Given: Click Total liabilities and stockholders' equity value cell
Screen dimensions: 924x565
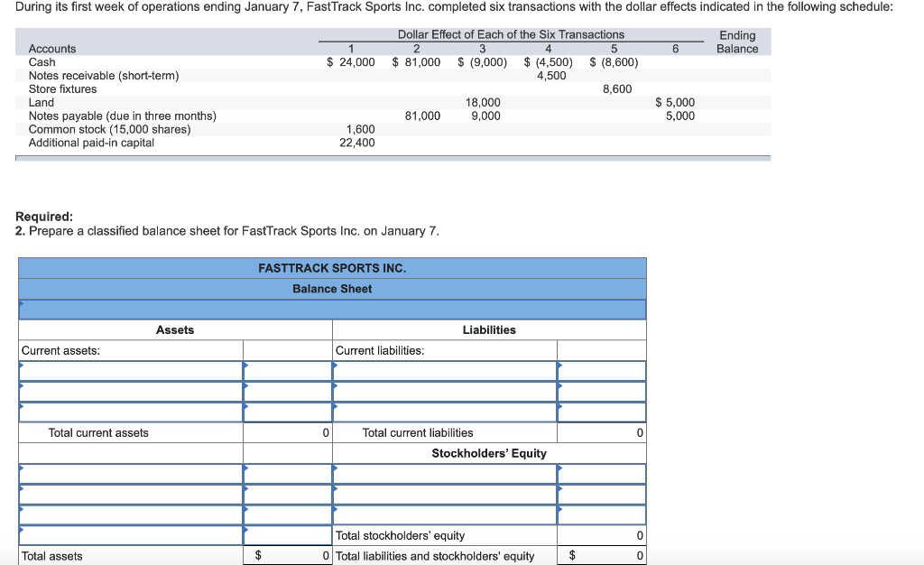Looking at the screenshot, I should tap(602, 556).
